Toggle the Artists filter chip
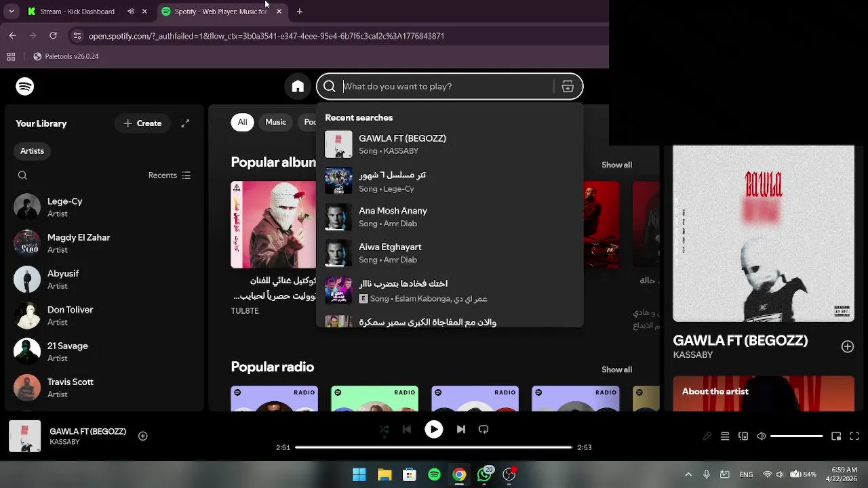The image size is (868, 488). pyautogui.click(x=32, y=151)
